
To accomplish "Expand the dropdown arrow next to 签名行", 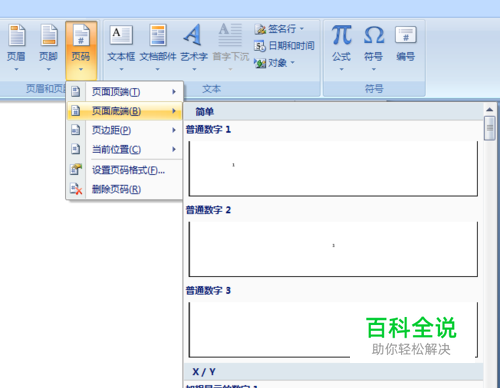I will (x=302, y=29).
